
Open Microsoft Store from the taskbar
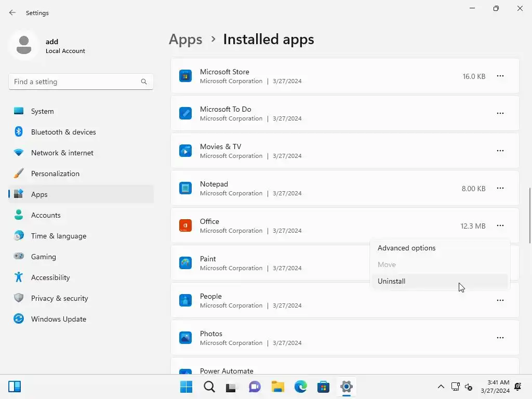[323, 387]
